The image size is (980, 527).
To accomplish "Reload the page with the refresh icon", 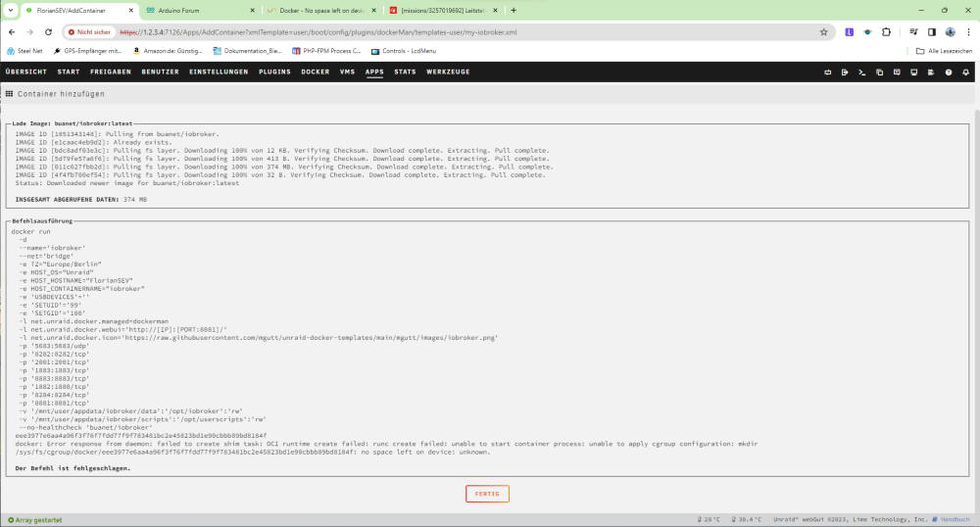I will [48, 32].
